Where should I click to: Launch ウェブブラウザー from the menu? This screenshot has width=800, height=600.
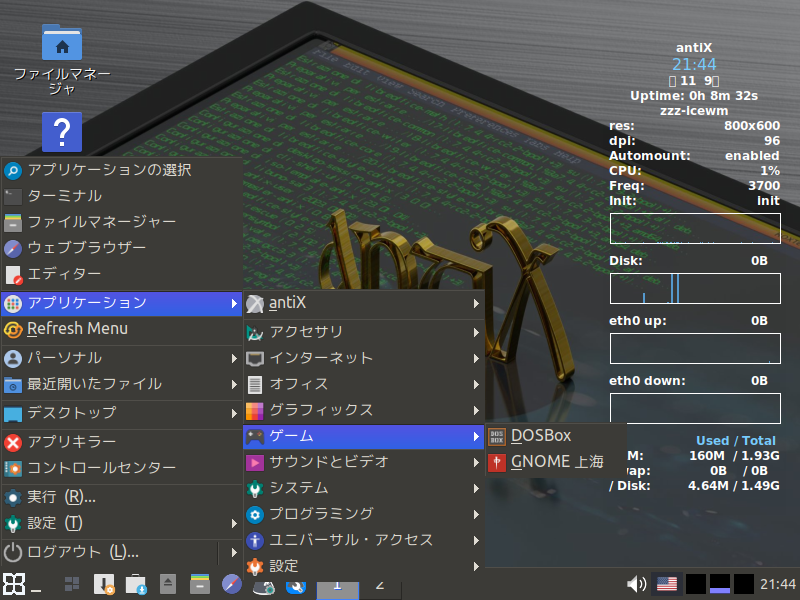pyautogui.click(x=121, y=248)
